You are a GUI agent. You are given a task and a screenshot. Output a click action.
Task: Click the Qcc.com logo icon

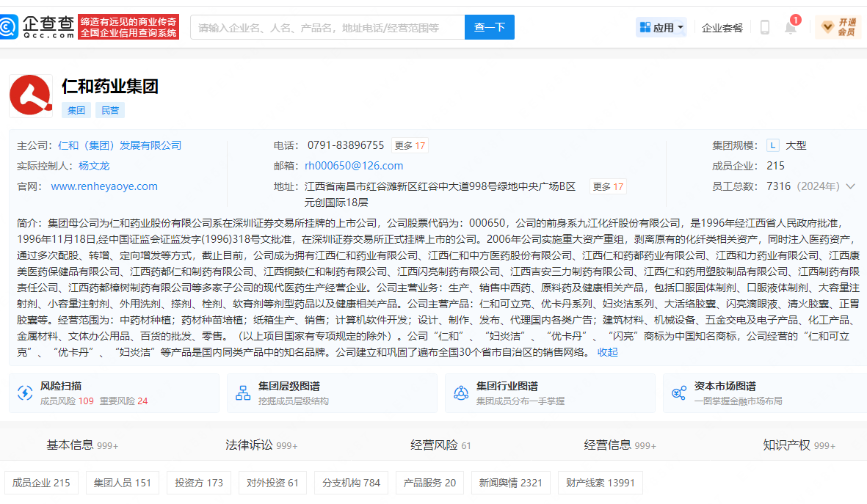pyautogui.click(x=9, y=27)
